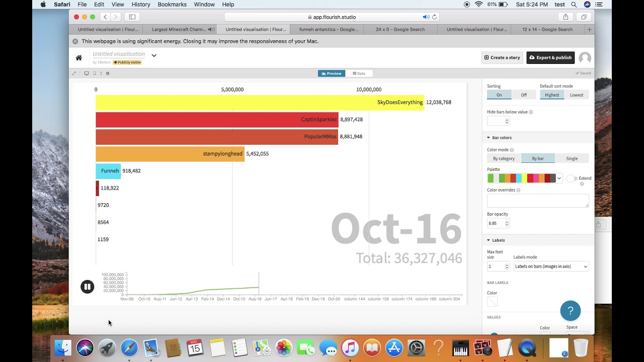Collapse the Bar colors section
The width and height of the screenshot is (644, 362).
point(538,138)
